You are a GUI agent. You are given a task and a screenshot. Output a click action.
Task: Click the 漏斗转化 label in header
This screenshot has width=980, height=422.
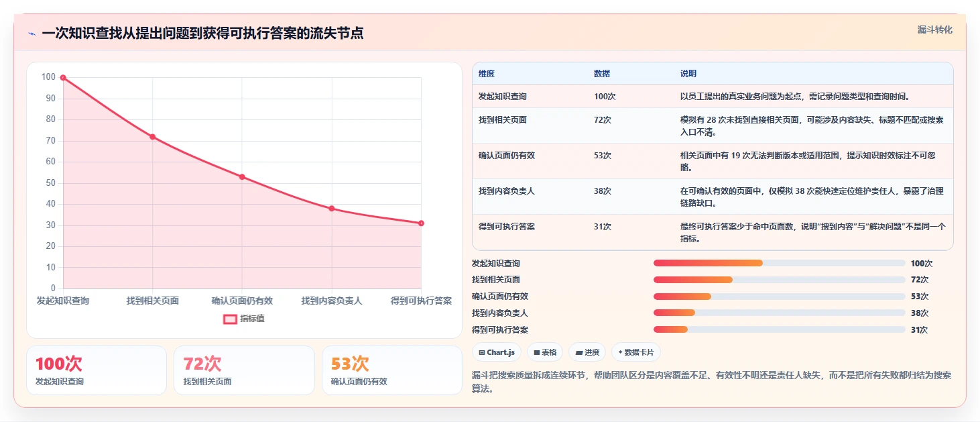pos(934,30)
